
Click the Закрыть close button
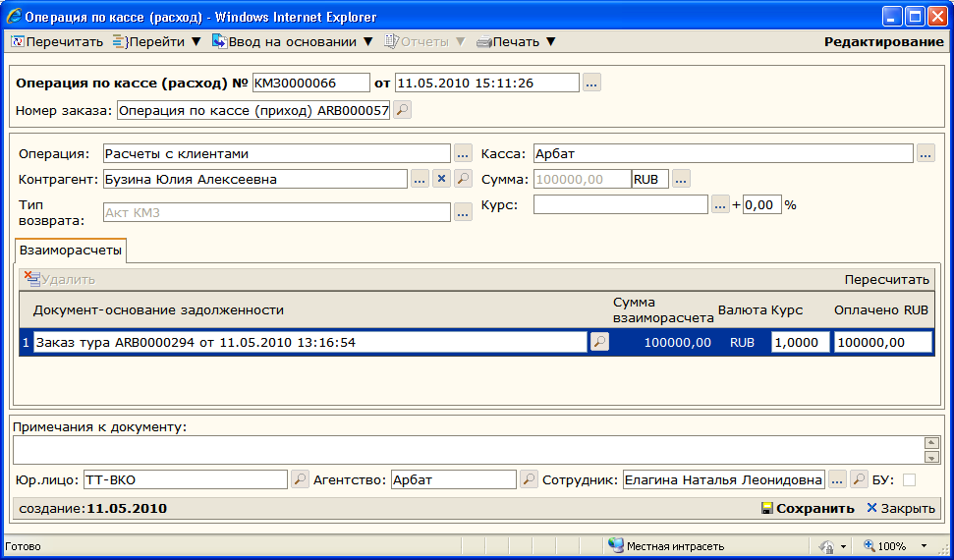pos(901,508)
